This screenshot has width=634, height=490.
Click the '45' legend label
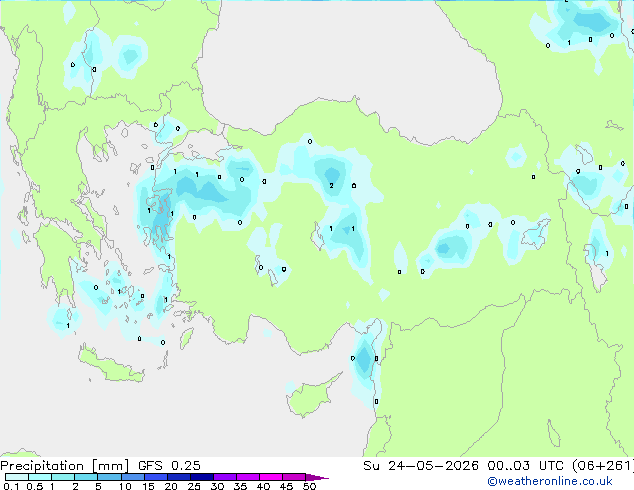[x=286, y=486]
